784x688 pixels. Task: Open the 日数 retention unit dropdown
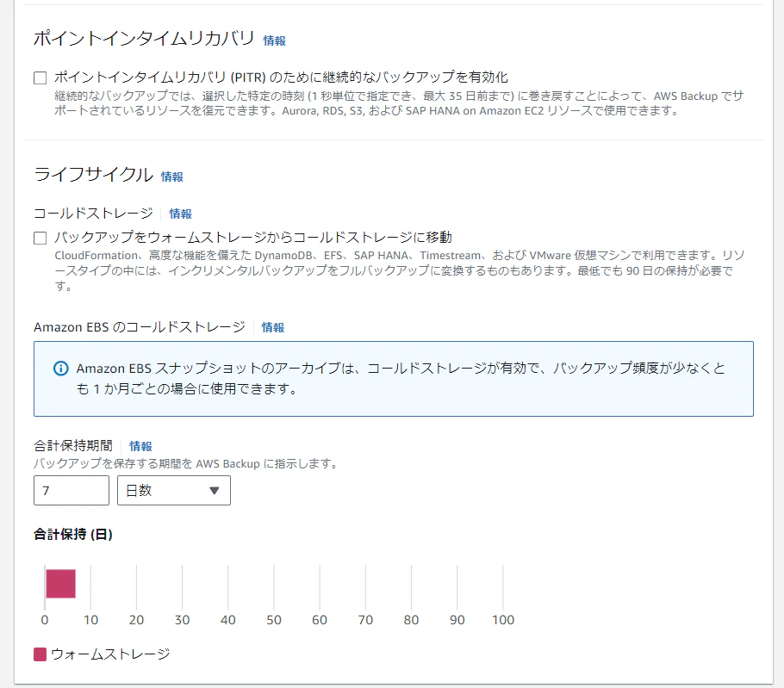tap(174, 490)
